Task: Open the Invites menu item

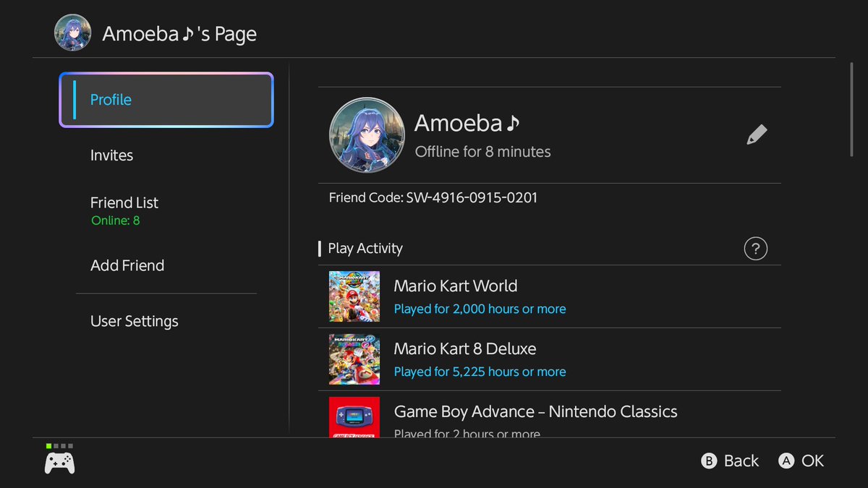Action: [111, 155]
